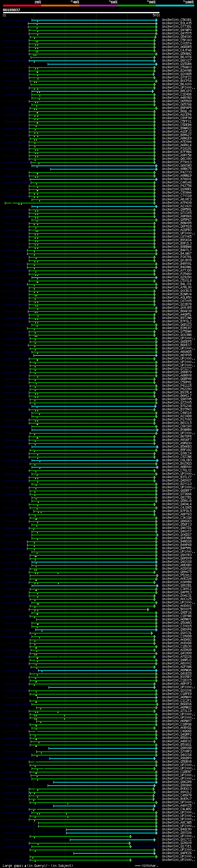
Task: Click hit UniRef100_B8C1P3
Action: [x=177, y=91]
